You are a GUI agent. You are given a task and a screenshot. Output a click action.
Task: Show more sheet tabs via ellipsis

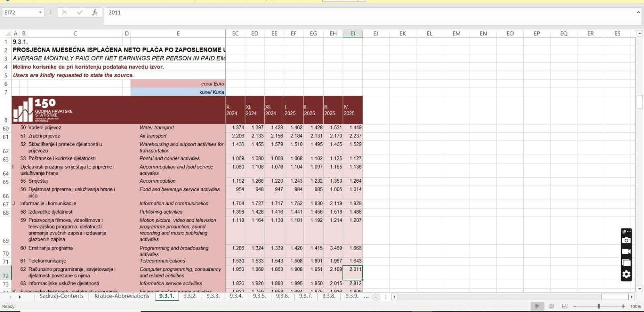[x=366, y=297]
